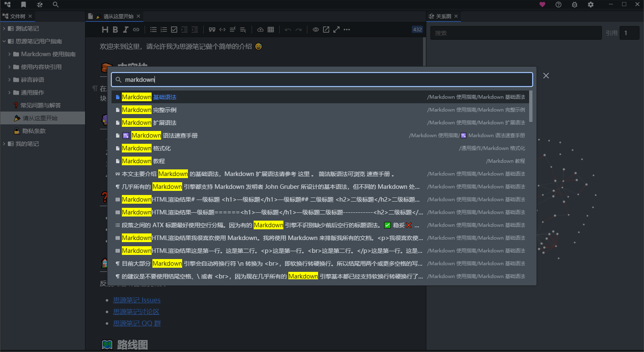644x352 pixels.
Task: Open the help question-mark icon
Action: (x=558, y=5)
